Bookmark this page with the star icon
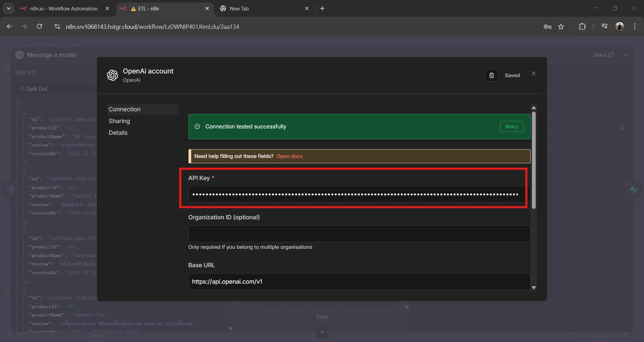The image size is (644, 342). tap(561, 27)
